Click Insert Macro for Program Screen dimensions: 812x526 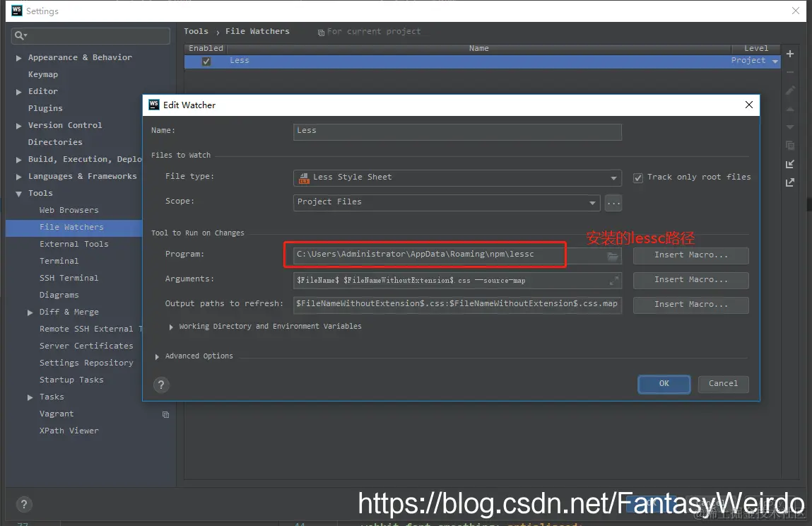[691, 255]
